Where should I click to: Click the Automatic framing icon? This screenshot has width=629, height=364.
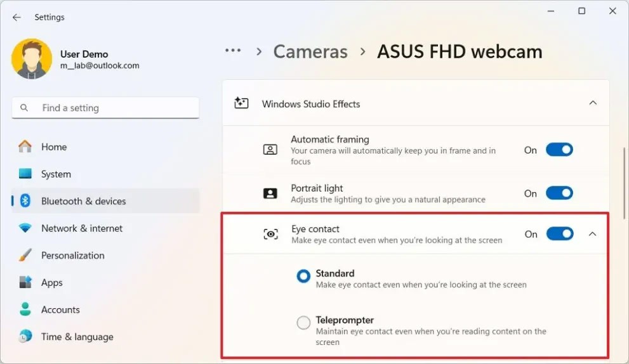[x=270, y=150]
